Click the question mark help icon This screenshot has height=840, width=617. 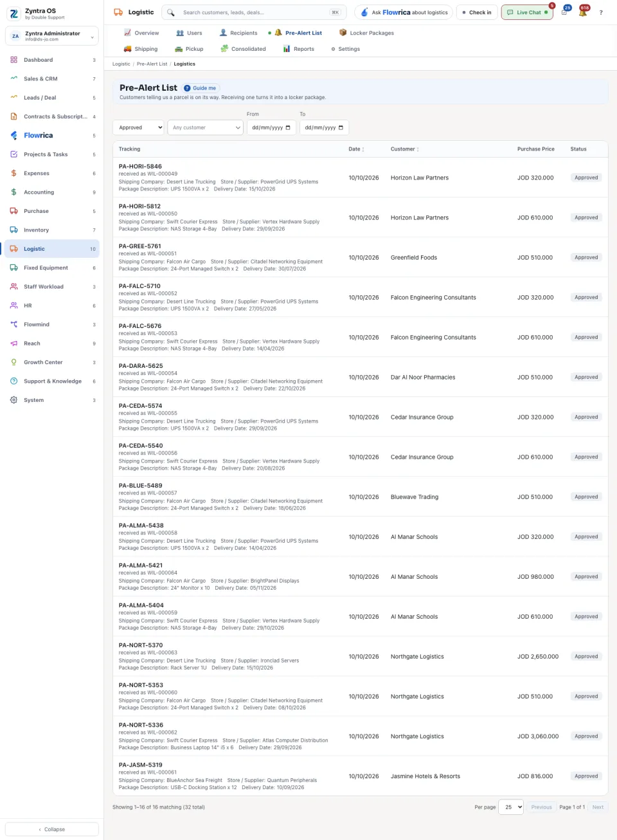pyautogui.click(x=601, y=12)
